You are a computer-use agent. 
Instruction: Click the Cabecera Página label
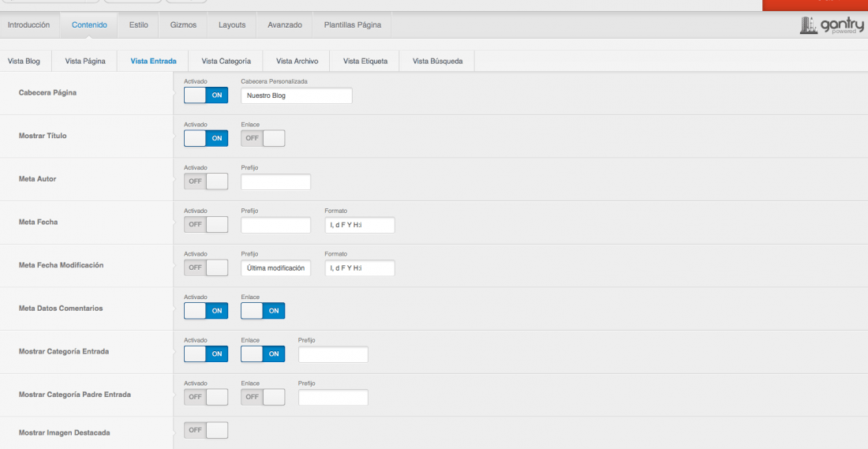pos(47,93)
